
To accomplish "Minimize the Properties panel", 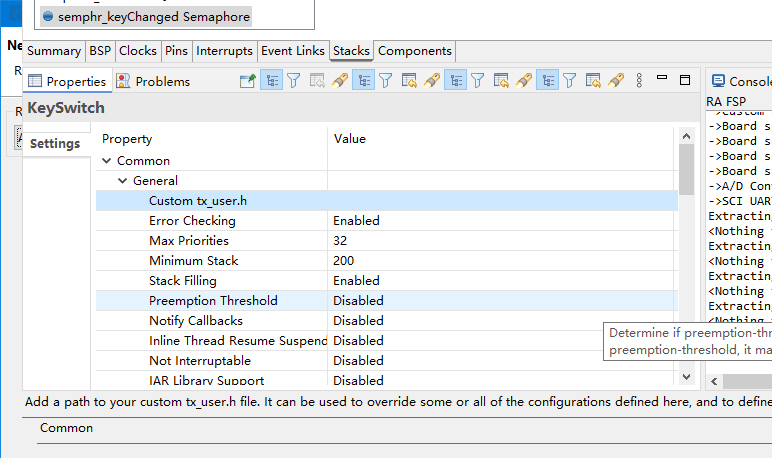I will tap(662, 78).
